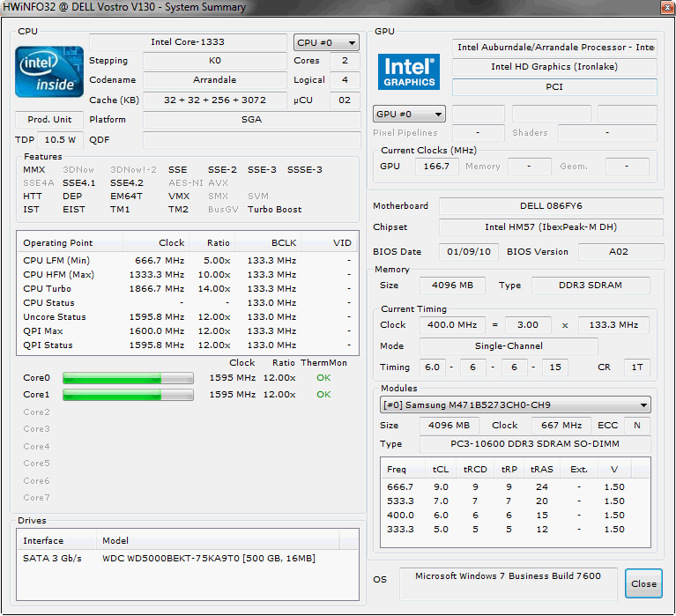Close the System Summary window
This screenshot has width=676, height=616.
(x=667, y=7)
